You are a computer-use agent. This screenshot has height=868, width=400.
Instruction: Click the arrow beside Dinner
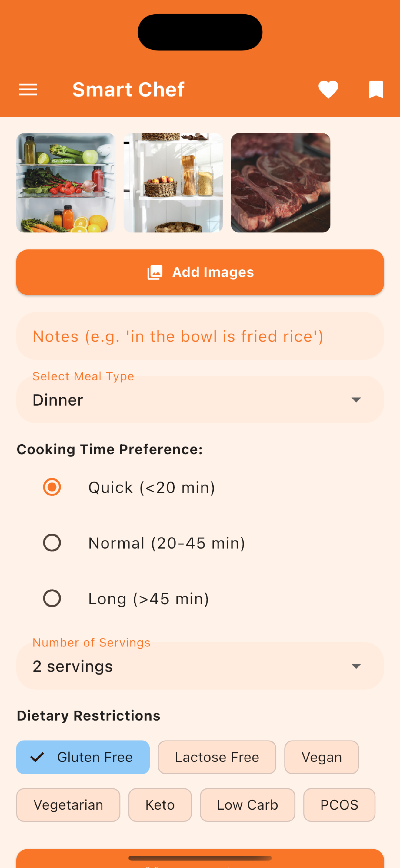356,400
